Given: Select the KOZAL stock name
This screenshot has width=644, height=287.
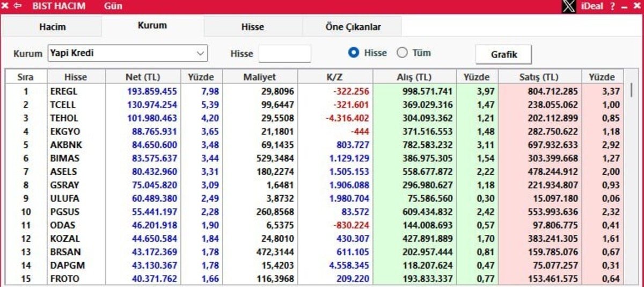Looking at the screenshot, I should (65, 239).
